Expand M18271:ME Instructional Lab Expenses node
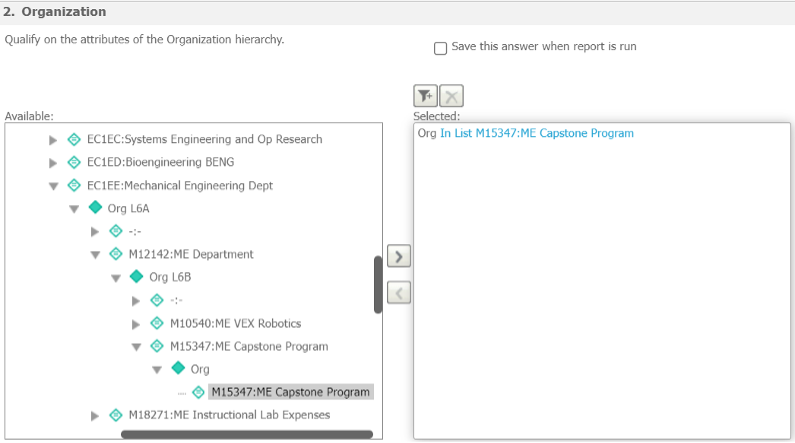 95,416
